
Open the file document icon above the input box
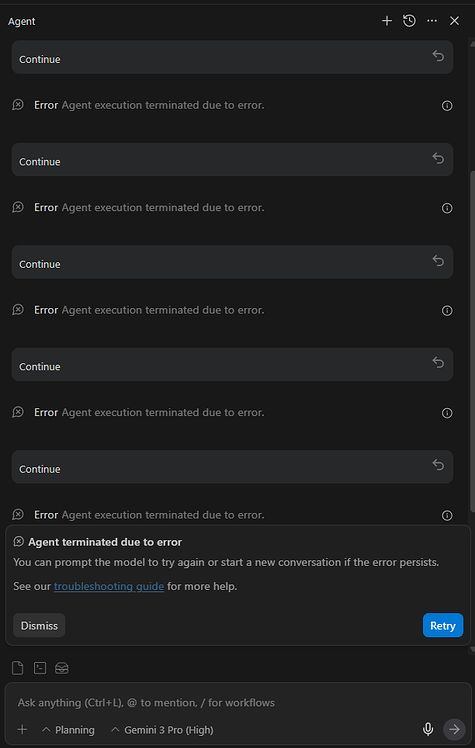(x=18, y=668)
